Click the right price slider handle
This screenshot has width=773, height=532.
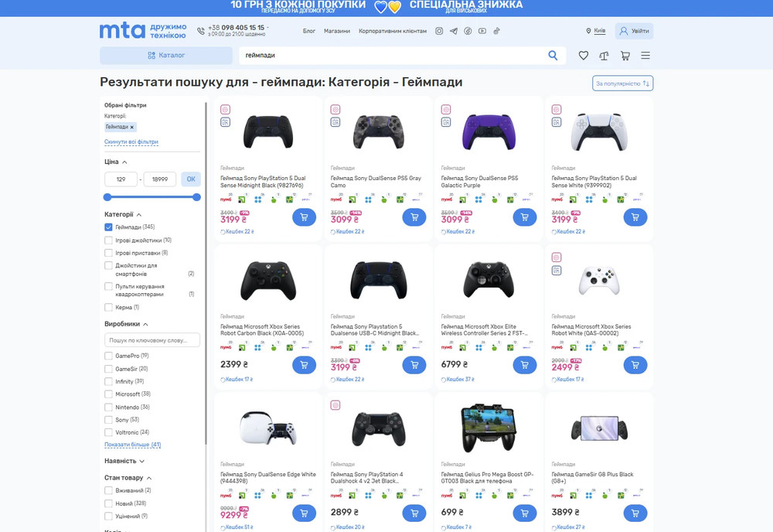pos(196,197)
